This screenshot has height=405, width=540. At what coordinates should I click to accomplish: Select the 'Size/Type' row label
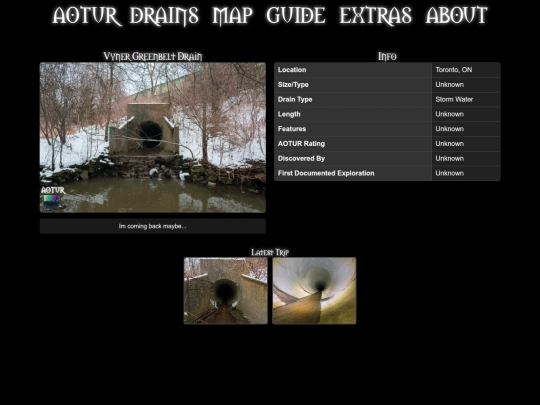pos(293,85)
